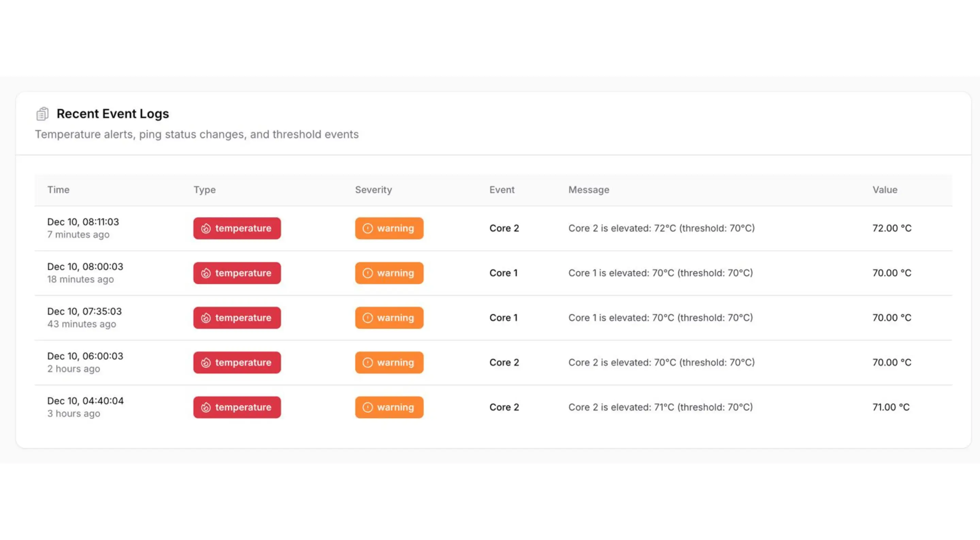Sort by the Severity column header

(x=374, y=190)
